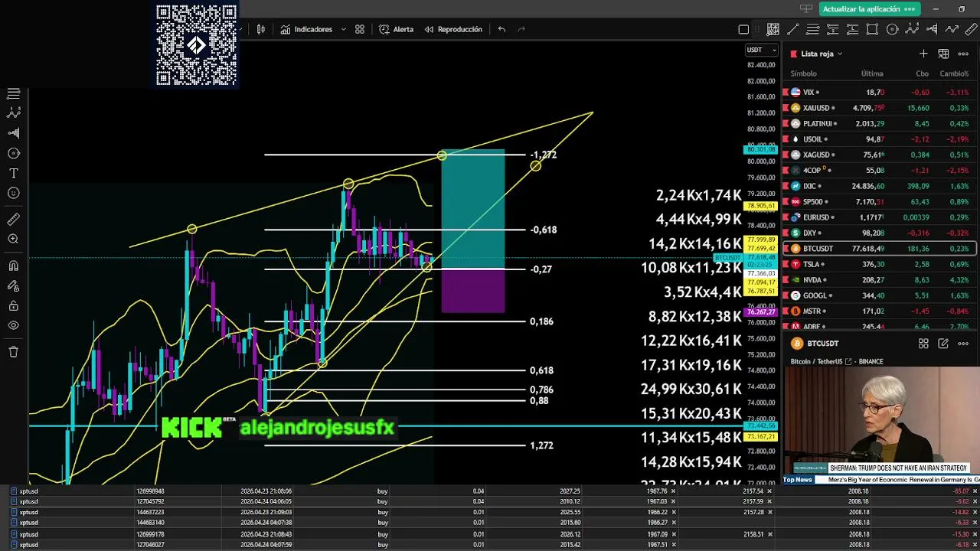Screen dimensions: 980x551
Task: Select GOOGL in the watchlist
Action: [x=879, y=295]
